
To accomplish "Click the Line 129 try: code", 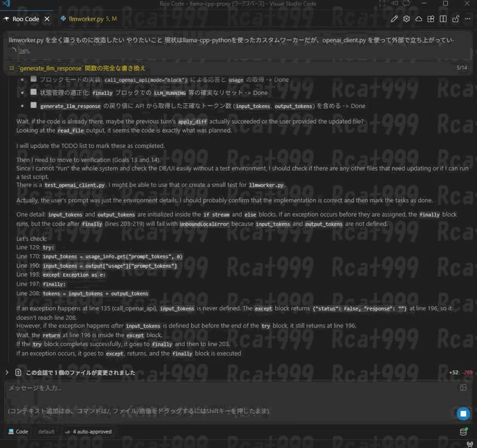I will (48, 248).
